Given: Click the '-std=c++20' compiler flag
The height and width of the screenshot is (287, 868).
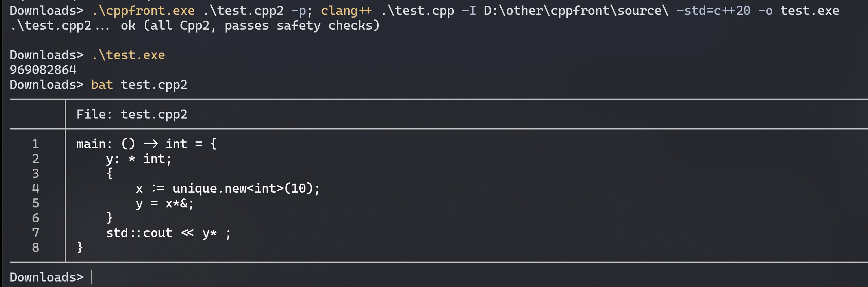Looking at the screenshot, I should click(x=713, y=11).
